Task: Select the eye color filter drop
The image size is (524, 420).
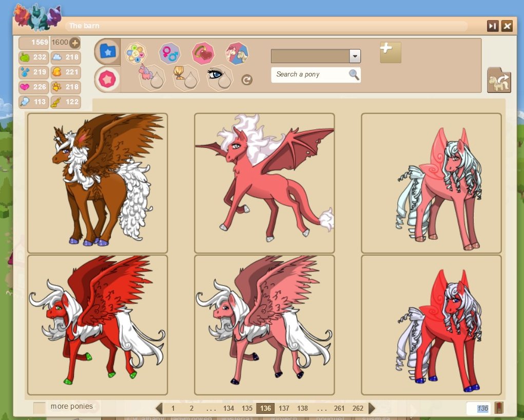Action: (x=220, y=78)
